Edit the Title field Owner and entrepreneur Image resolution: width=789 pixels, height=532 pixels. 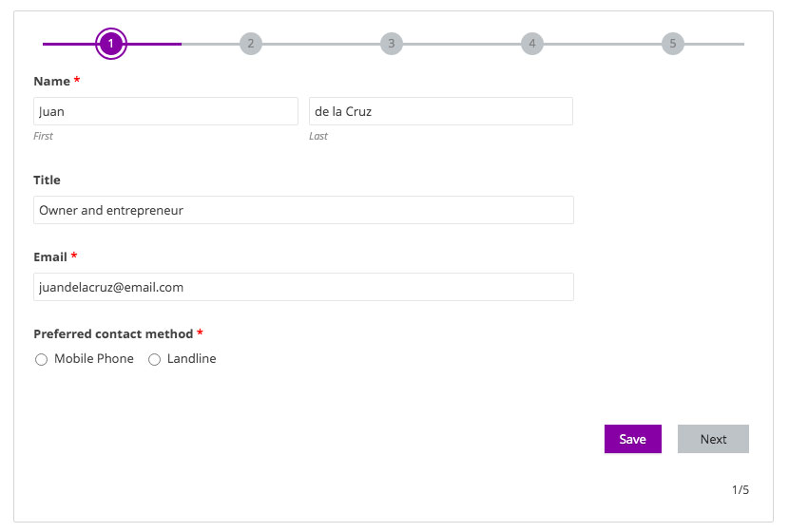click(303, 210)
